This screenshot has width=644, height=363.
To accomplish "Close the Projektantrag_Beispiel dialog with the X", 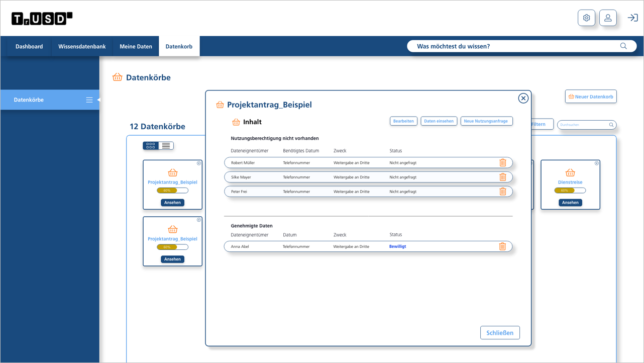I will pos(523,98).
